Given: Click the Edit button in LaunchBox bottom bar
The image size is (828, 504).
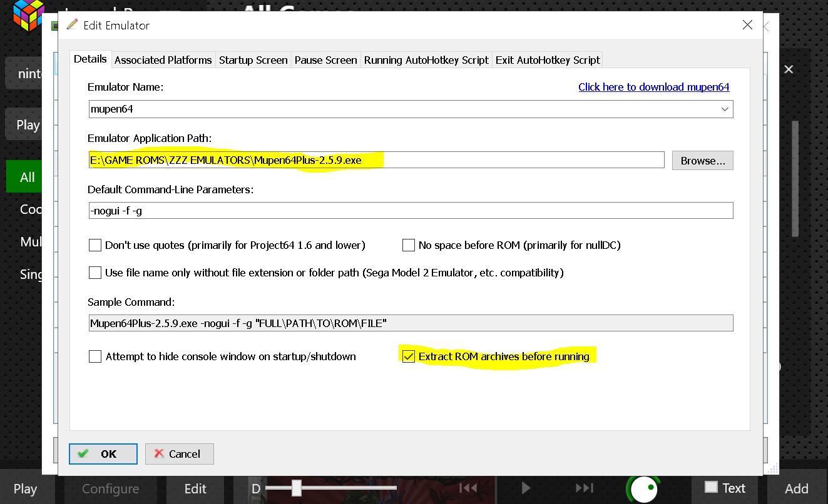Looking at the screenshot, I should tap(195, 489).
